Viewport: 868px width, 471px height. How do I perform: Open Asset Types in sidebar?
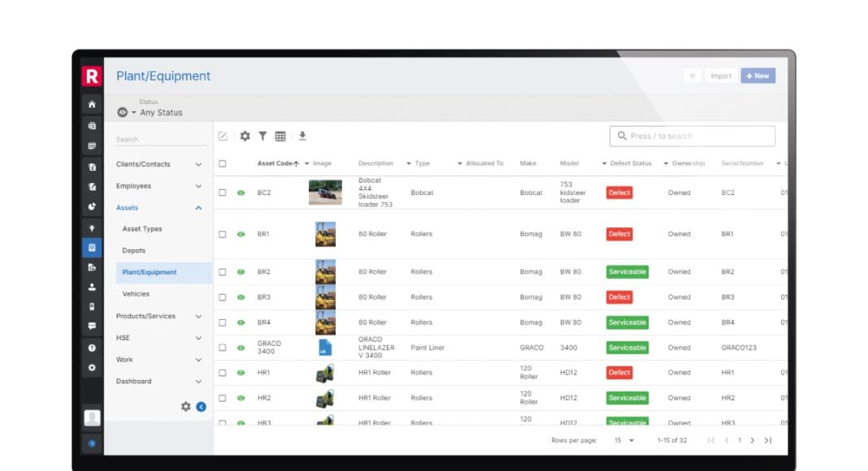[x=142, y=229]
